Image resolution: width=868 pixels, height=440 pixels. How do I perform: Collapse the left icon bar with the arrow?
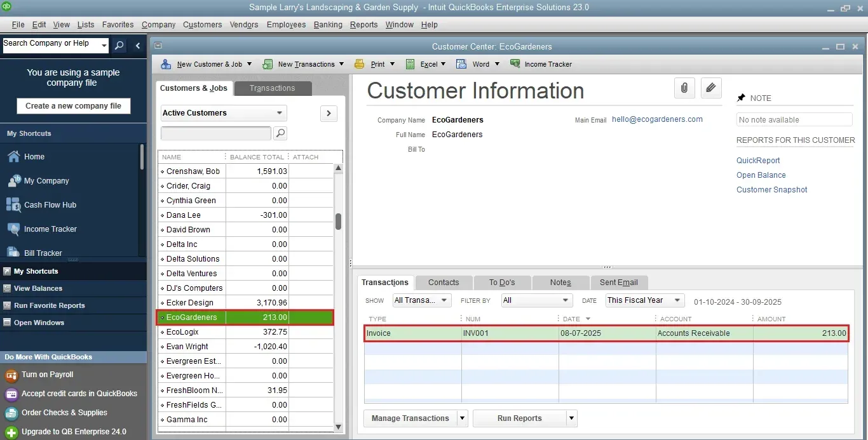click(x=138, y=46)
